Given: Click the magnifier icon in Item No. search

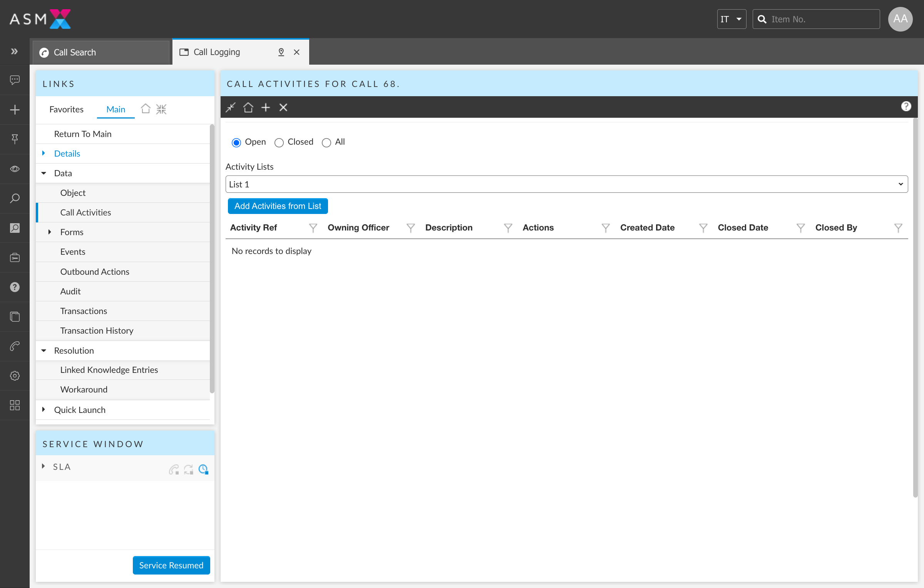Looking at the screenshot, I should click(x=762, y=19).
